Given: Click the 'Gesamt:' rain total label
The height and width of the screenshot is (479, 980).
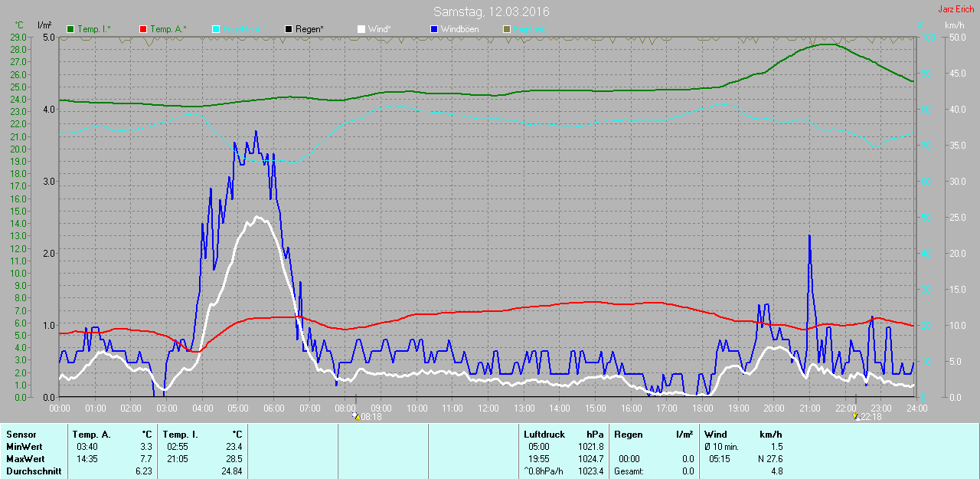Looking at the screenshot, I should (x=629, y=471).
